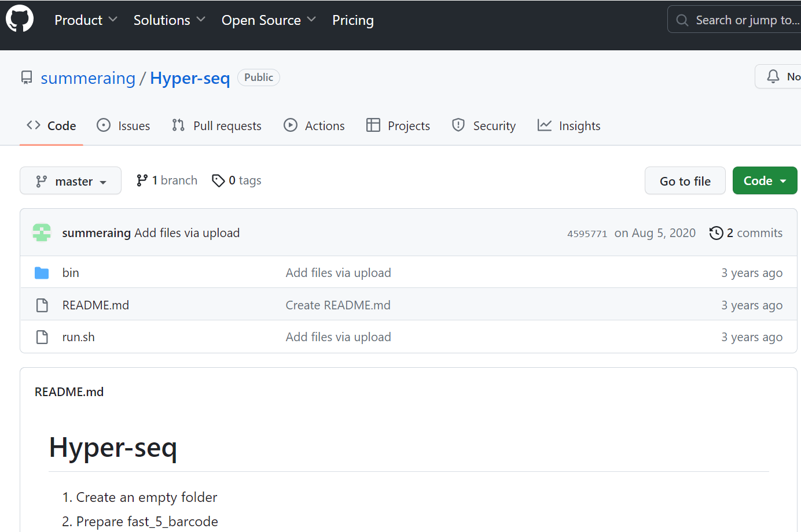
Task: Click the repository book icon beside summeraing
Action: 27,77
